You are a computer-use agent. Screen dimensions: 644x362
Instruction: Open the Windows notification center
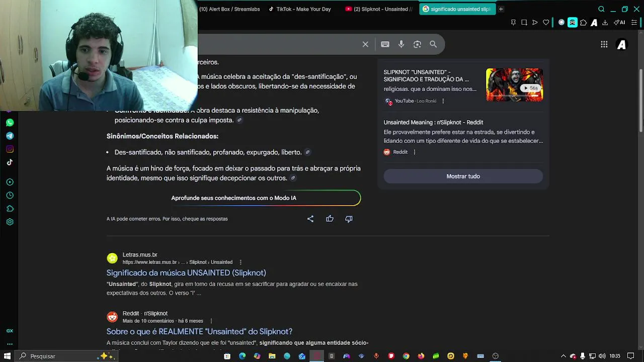(630, 356)
